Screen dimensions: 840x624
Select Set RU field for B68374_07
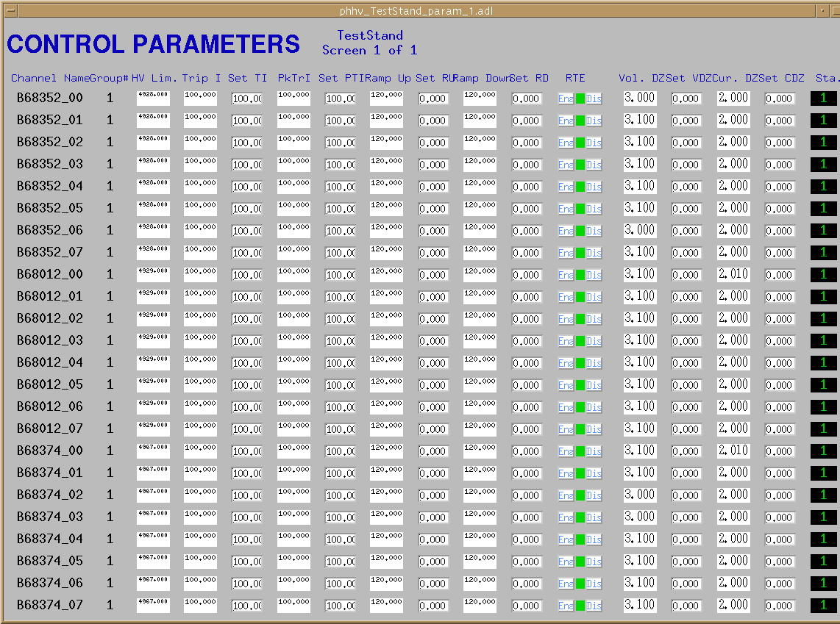(x=433, y=606)
